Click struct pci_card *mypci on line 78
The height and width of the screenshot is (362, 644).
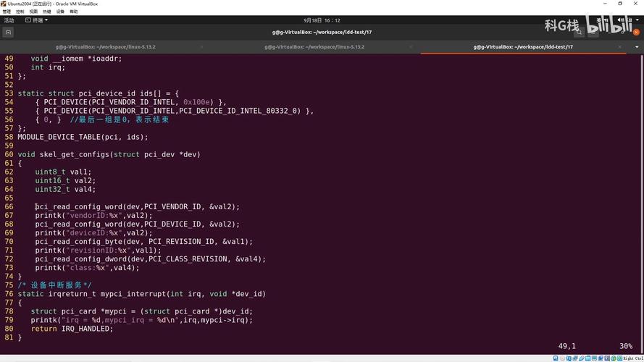[142, 311]
